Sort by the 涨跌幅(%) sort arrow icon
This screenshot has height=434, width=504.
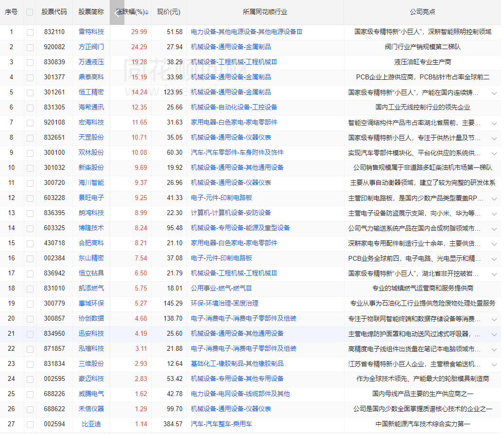pos(147,13)
